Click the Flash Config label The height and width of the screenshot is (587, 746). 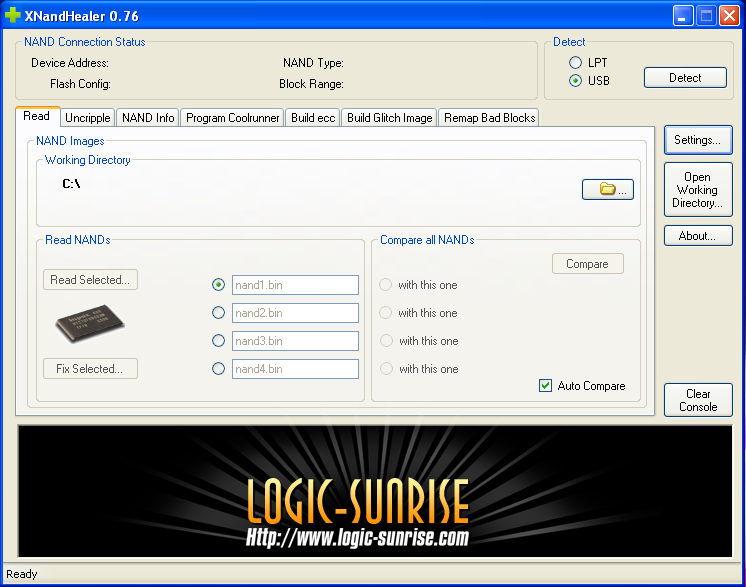click(80, 84)
